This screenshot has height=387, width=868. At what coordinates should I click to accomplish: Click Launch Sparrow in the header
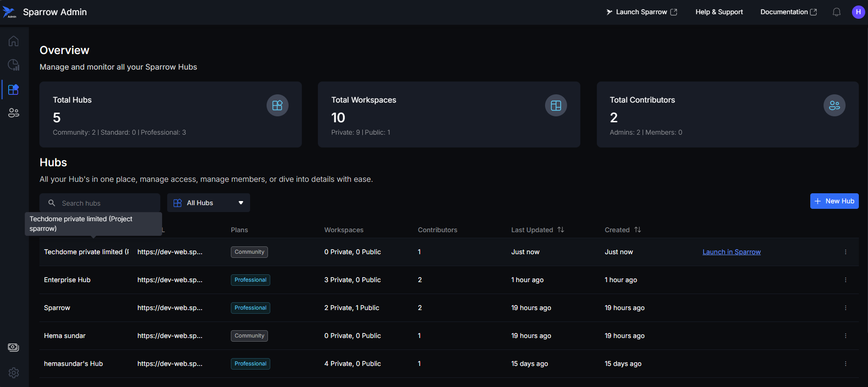pyautogui.click(x=641, y=12)
